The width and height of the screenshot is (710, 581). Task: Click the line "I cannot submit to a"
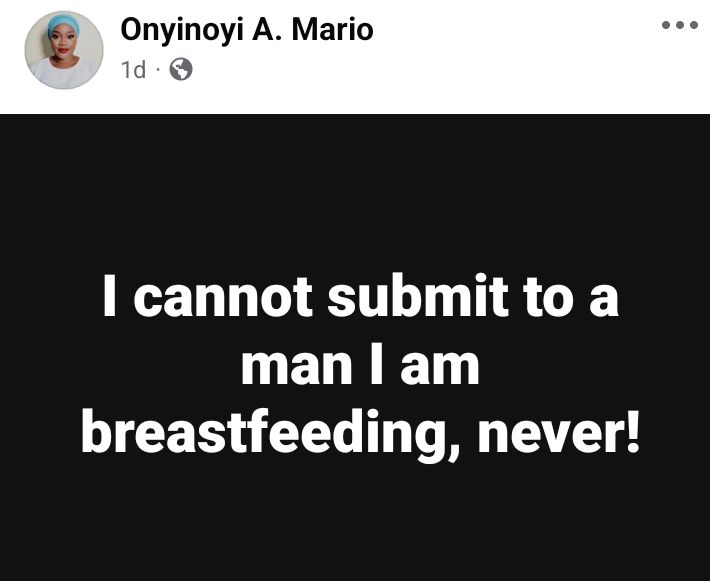click(x=360, y=300)
